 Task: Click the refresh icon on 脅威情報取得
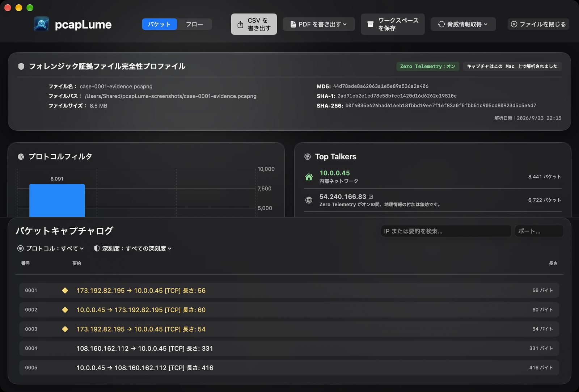(441, 24)
